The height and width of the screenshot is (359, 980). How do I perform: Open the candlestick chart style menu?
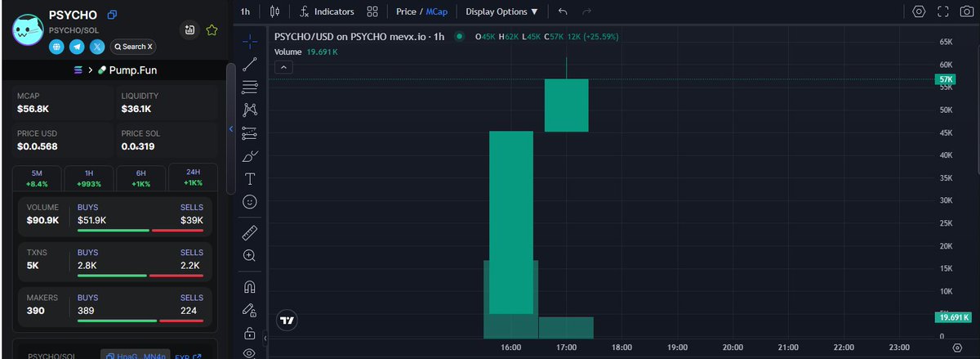274,11
